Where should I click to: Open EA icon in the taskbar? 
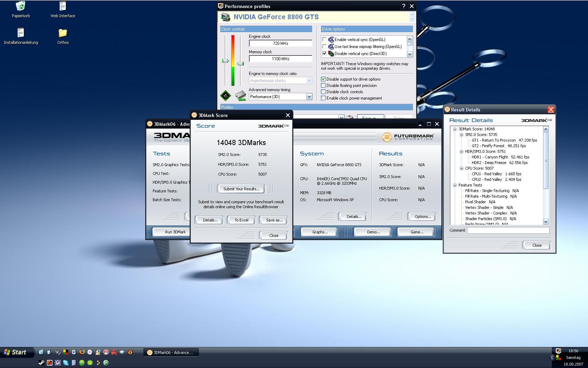pos(82,363)
